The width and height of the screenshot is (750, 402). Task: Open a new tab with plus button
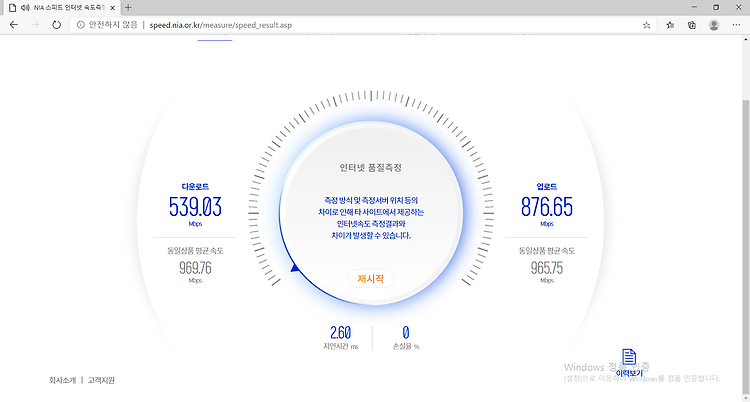(128, 8)
